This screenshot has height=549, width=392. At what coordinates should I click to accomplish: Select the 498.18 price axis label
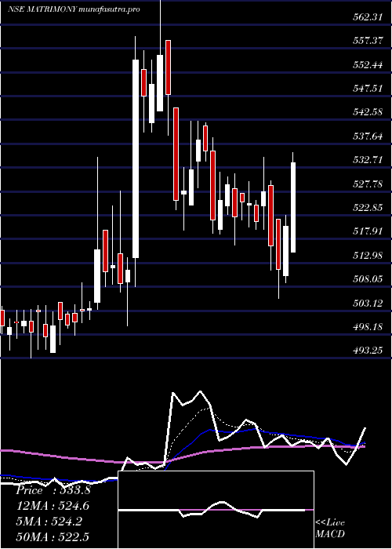[x=368, y=327]
